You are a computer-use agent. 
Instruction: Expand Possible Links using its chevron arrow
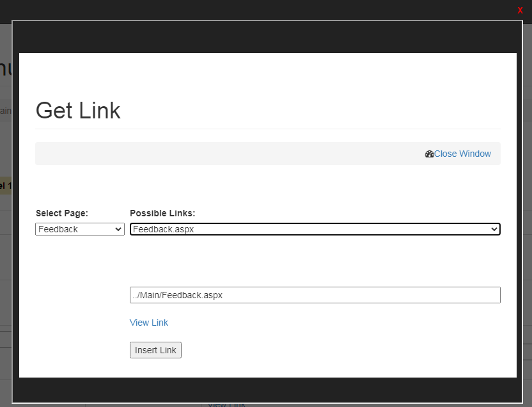click(x=494, y=229)
